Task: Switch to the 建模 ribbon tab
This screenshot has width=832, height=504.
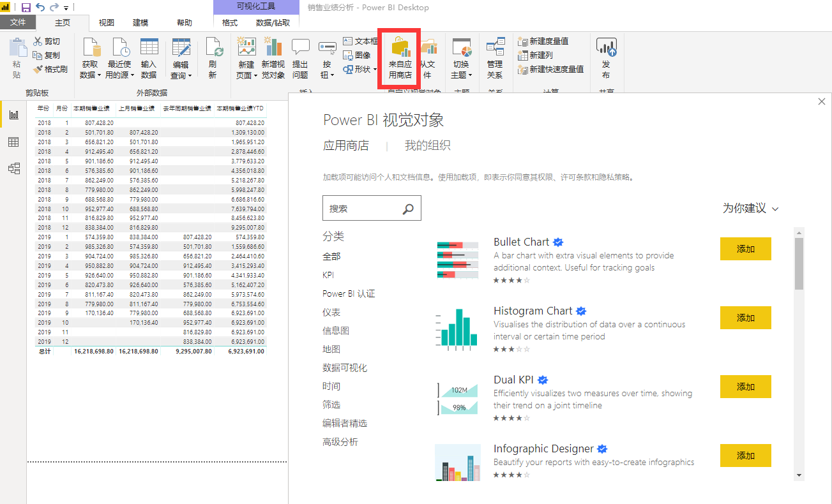Action: (x=140, y=22)
